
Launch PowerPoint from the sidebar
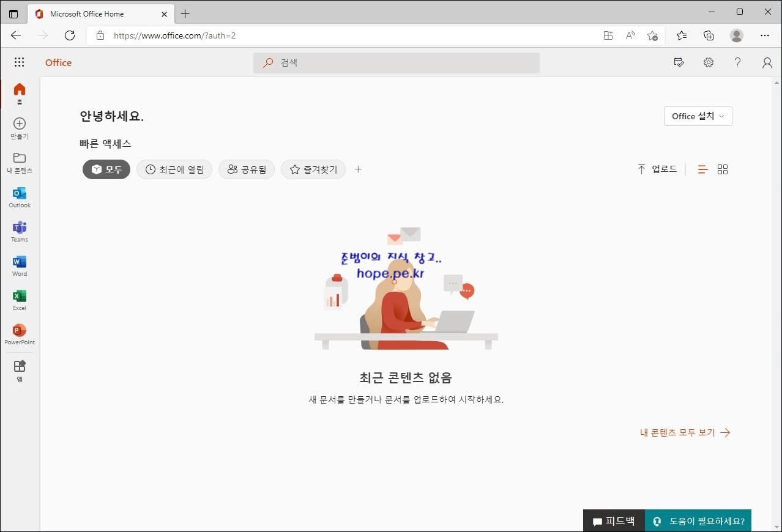pyautogui.click(x=20, y=334)
